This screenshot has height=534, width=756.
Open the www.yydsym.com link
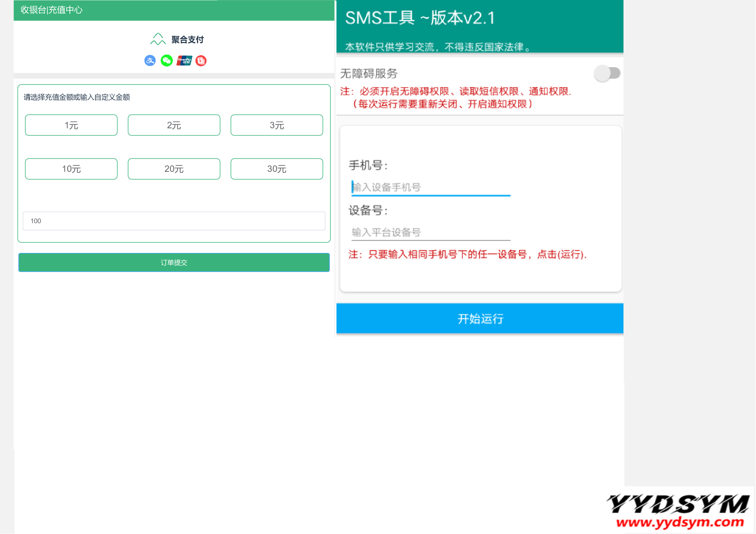tap(680, 522)
